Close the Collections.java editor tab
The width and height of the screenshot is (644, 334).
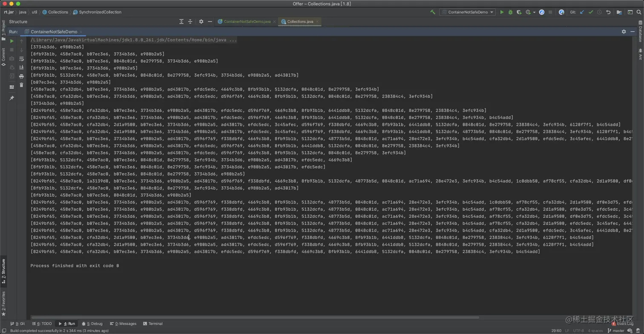(x=318, y=22)
